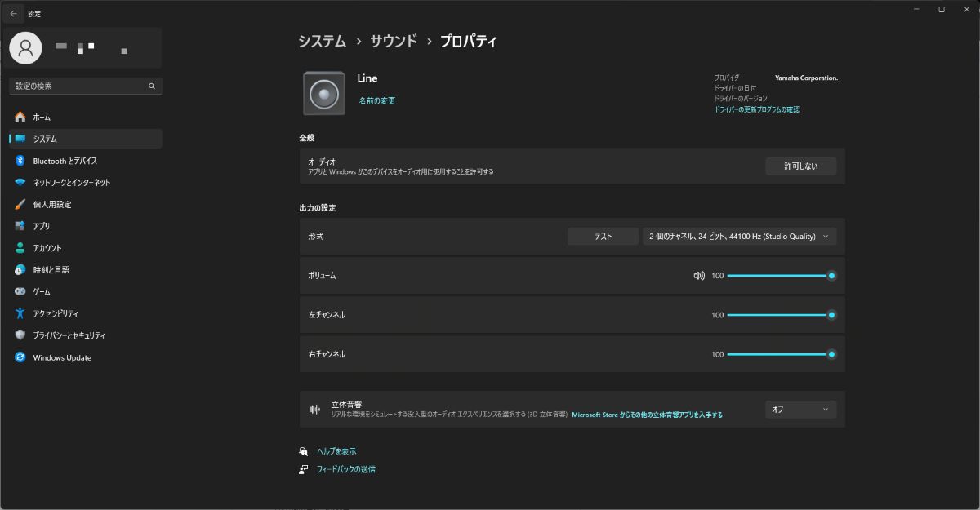Go to プライバシーとセキュリティ settings
This screenshot has height=510, width=980.
tap(69, 335)
